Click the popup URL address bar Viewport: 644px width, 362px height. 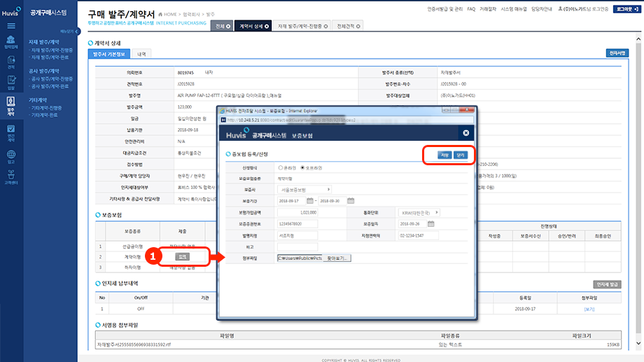(347, 120)
